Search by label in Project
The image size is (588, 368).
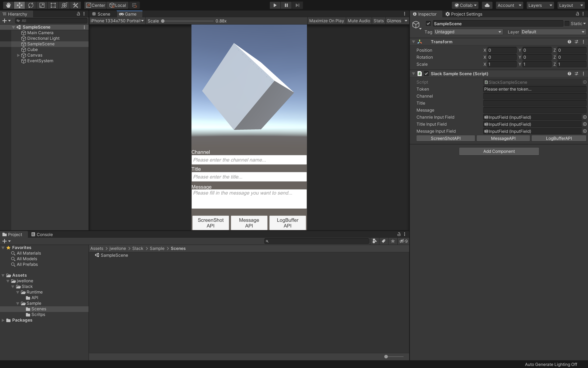[x=383, y=241]
